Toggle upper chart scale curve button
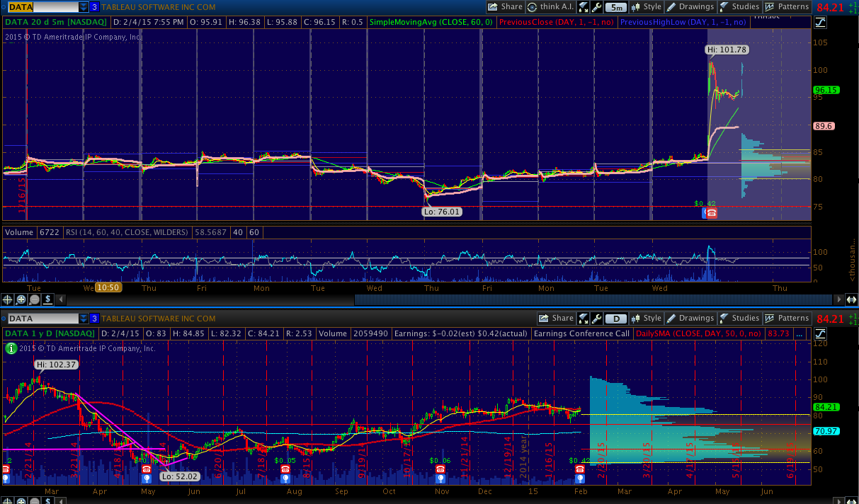Screen dimensions: 859x504 tap(821, 22)
